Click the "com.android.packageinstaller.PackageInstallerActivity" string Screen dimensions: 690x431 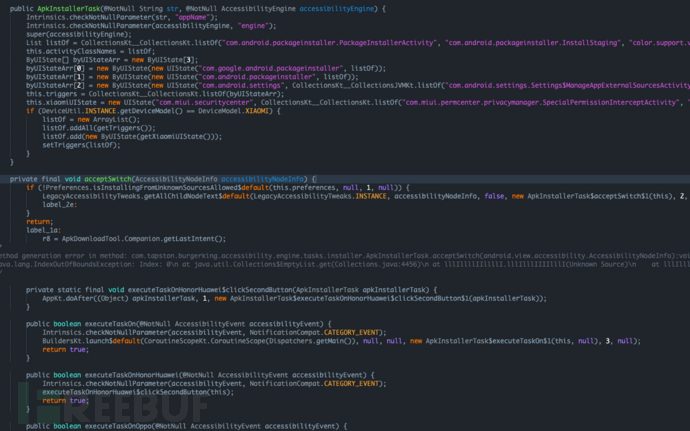tap(330, 43)
